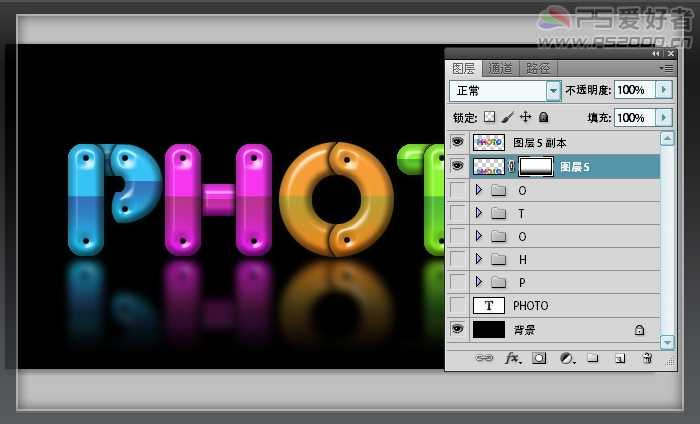Open the 正常 blend mode dropdown
This screenshot has width=700, height=424.
554,91
